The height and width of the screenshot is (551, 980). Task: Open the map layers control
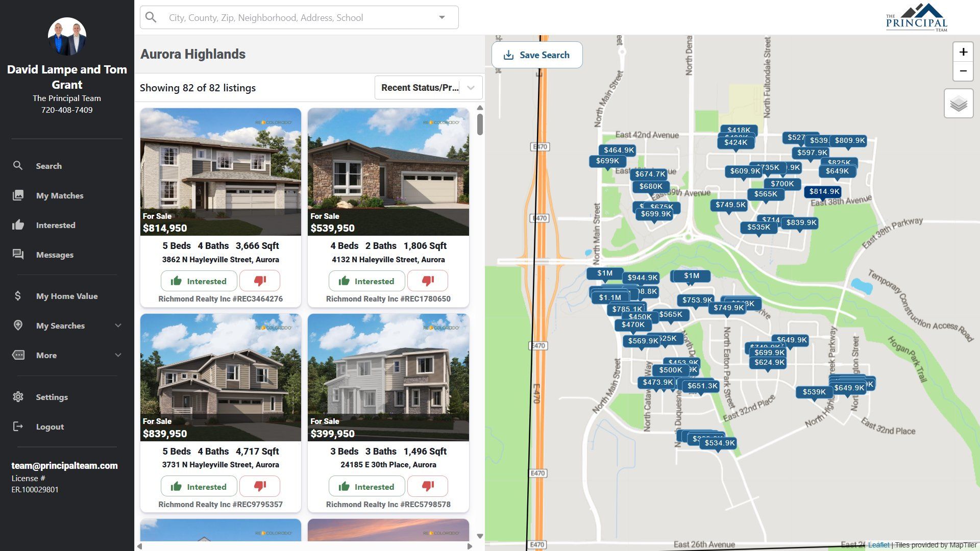[959, 104]
